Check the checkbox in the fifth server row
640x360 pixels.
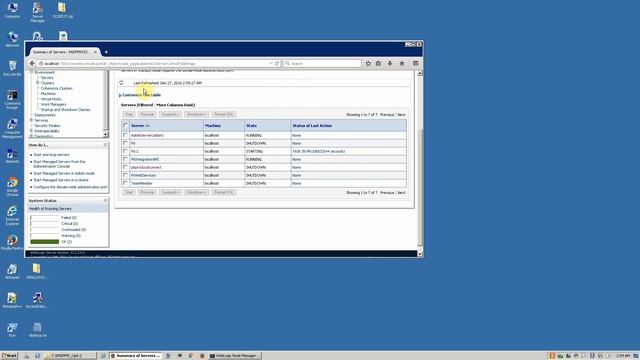pyautogui.click(x=125, y=167)
